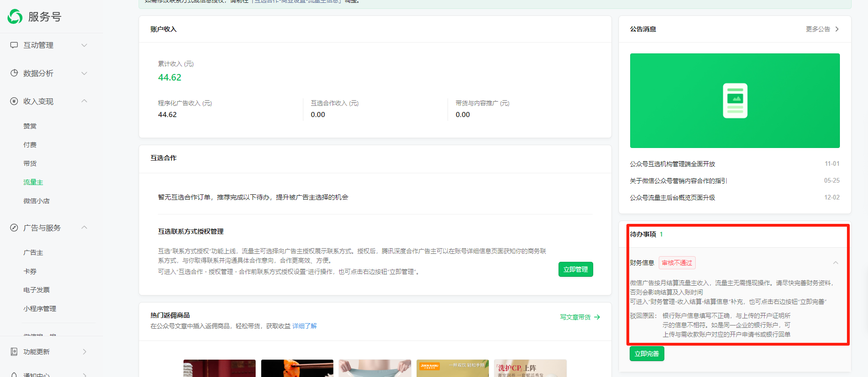Open the 详细了解 link
The image size is (868, 377).
click(305, 326)
